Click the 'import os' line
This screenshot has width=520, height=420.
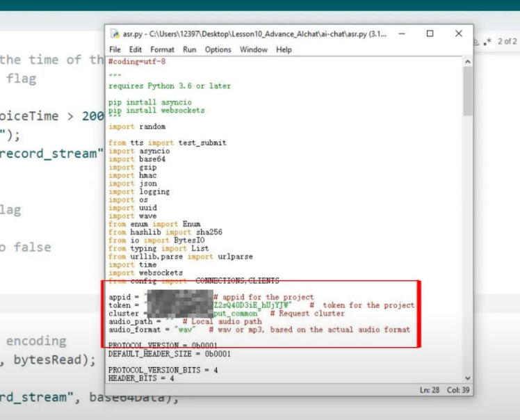[x=128, y=200]
